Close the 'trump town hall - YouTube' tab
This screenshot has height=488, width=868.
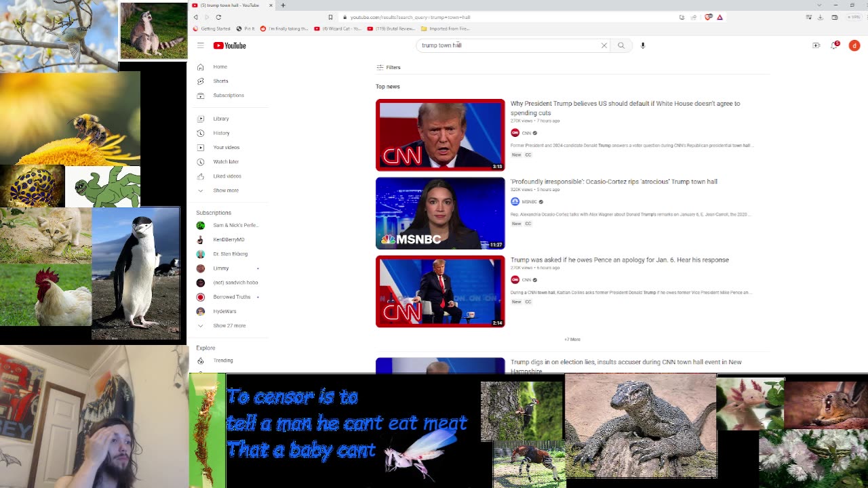(271, 5)
